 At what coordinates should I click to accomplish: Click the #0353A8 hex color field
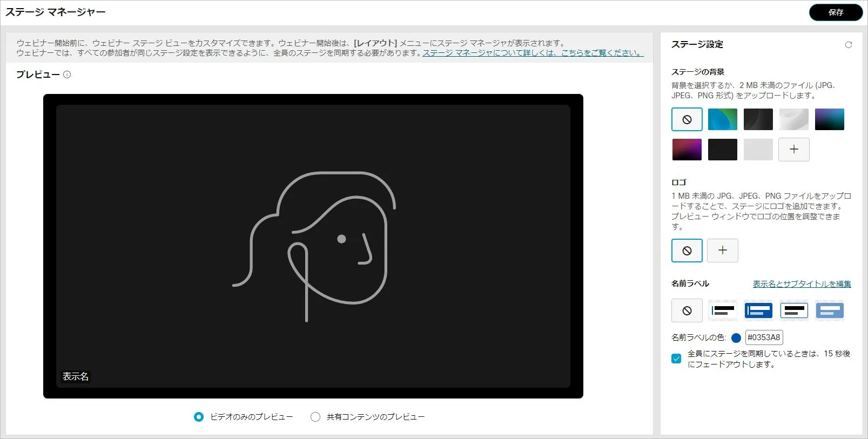click(764, 337)
